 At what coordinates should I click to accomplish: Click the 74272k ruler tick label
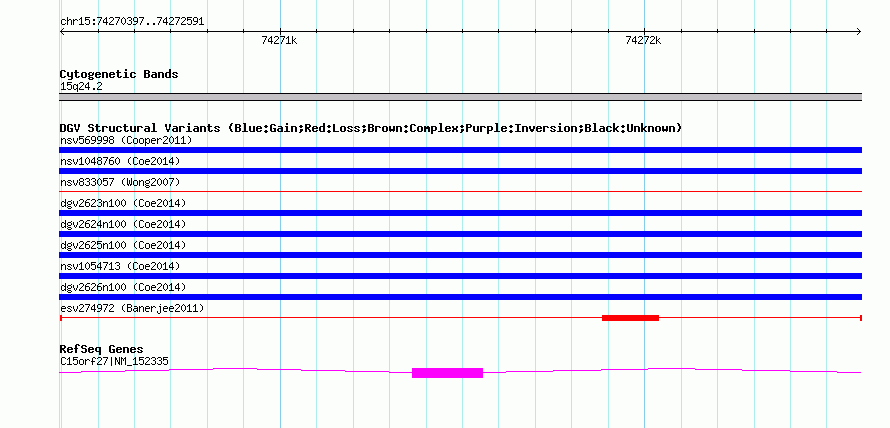[x=643, y=40]
